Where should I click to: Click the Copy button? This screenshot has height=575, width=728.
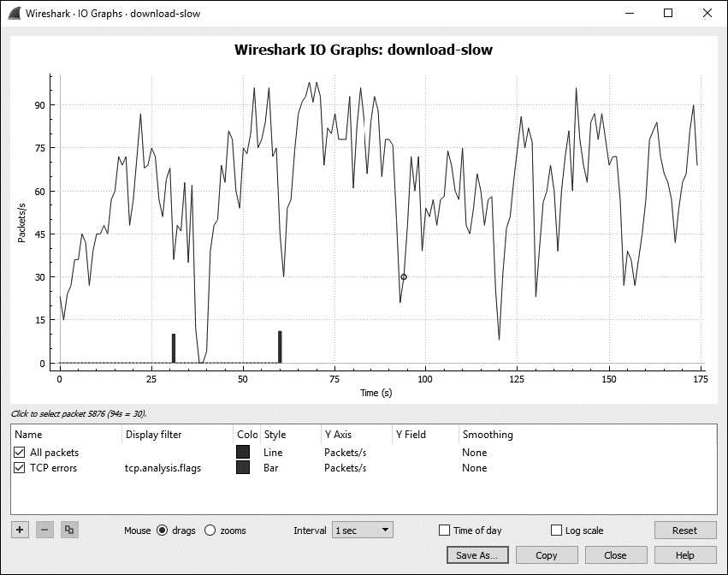[x=547, y=555]
